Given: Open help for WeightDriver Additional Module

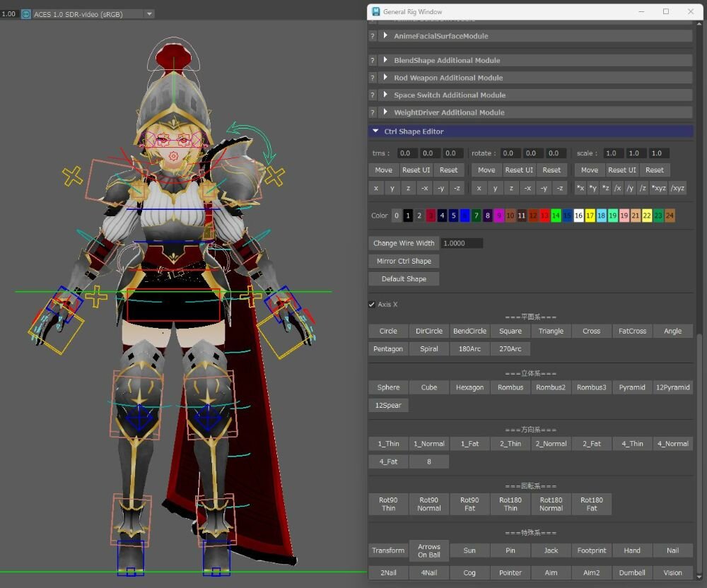Looking at the screenshot, I should pyautogui.click(x=373, y=113).
